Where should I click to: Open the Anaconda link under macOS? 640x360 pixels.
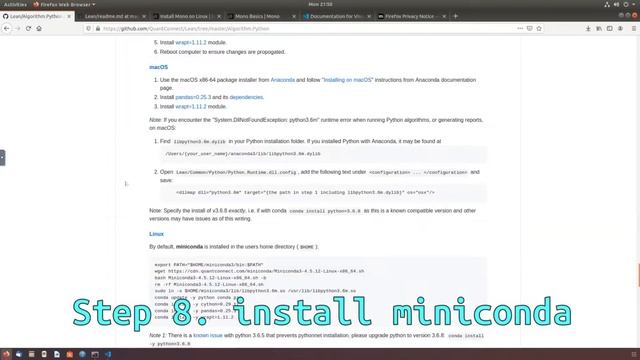(282, 80)
